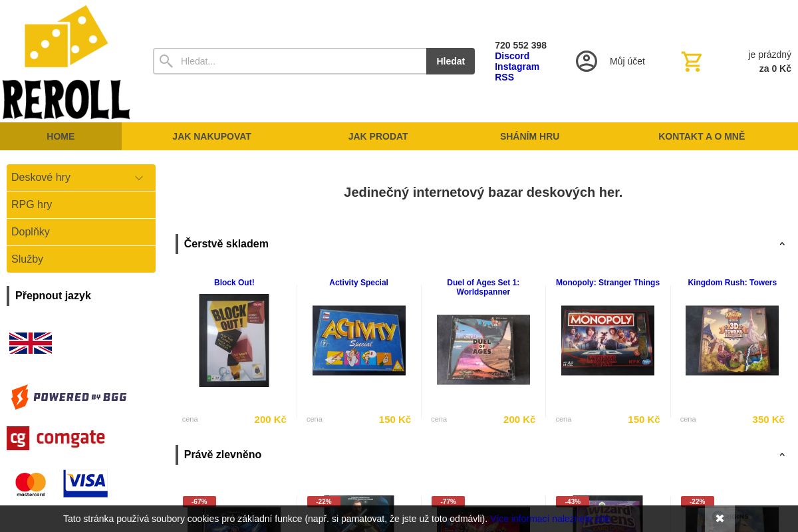The height and width of the screenshot is (532, 798).
Task: Collapse the Právě zlevněno section
Action: pyautogui.click(x=782, y=455)
